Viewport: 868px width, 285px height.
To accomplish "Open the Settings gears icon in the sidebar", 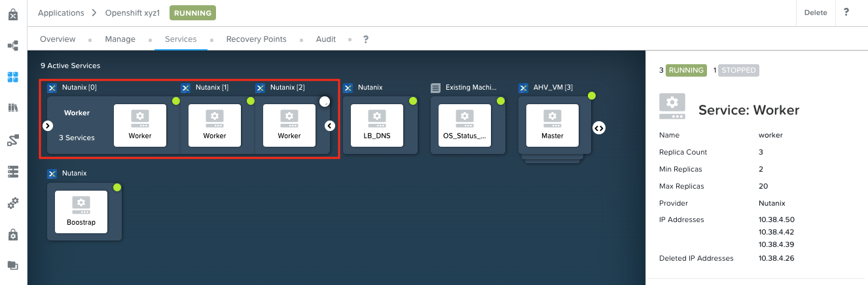I will click(12, 203).
